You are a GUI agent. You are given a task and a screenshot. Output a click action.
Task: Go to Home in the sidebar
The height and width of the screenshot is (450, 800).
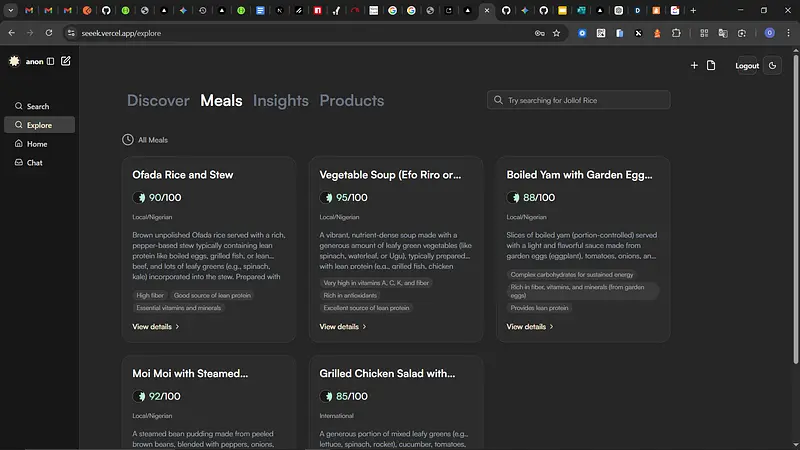tap(37, 144)
